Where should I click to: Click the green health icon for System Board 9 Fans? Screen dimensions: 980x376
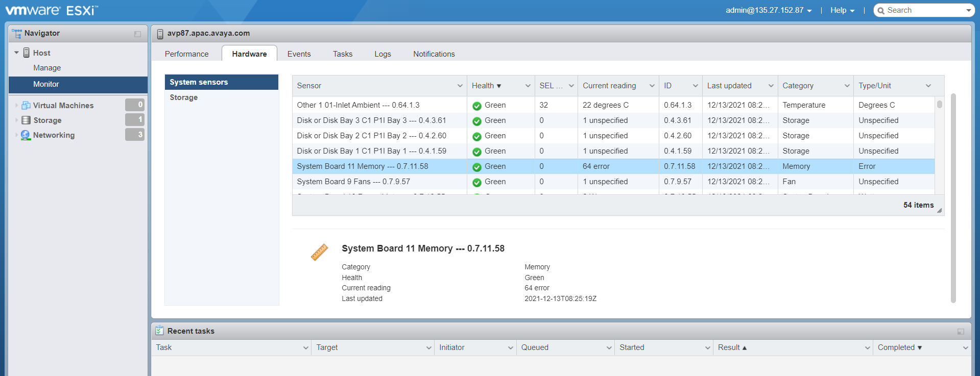pyautogui.click(x=476, y=182)
